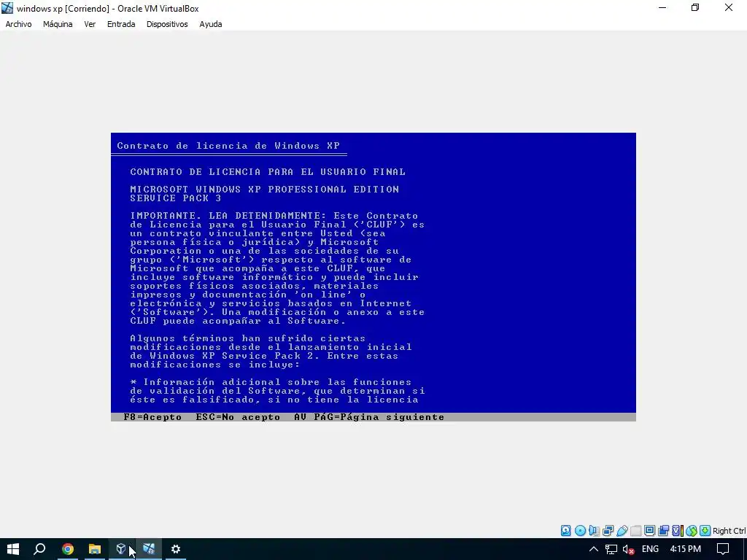Open File Explorer from taskbar
This screenshot has width=747, height=560.
click(95, 549)
